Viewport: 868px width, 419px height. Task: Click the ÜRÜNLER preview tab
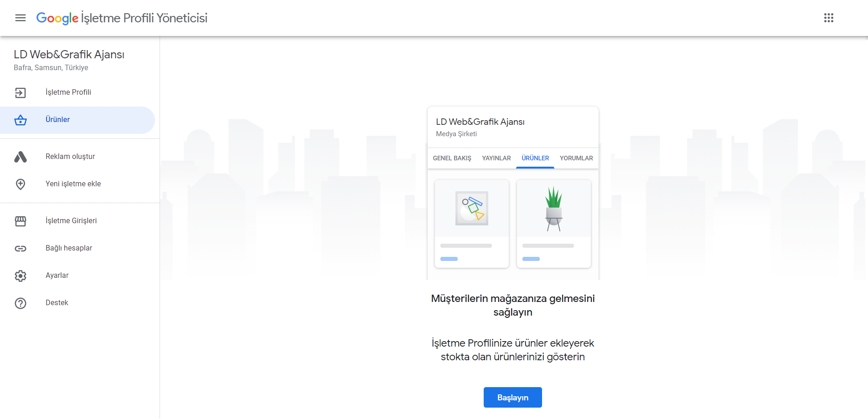tap(535, 158)
